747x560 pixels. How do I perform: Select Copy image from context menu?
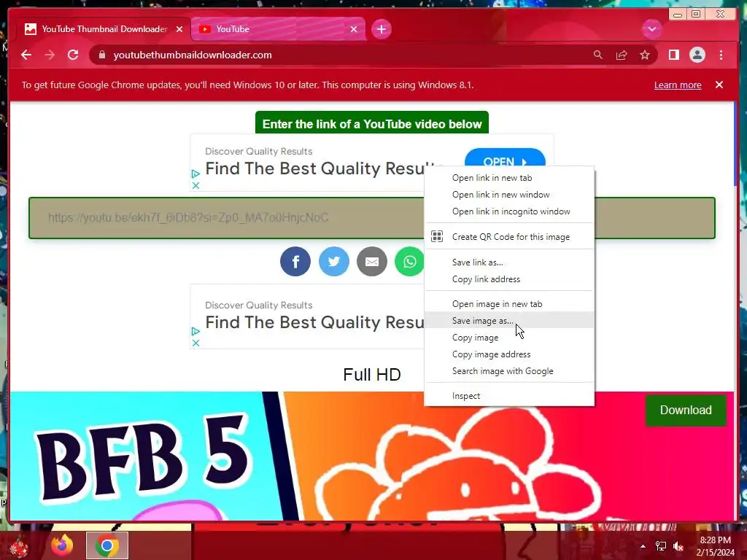click(508, 338)
